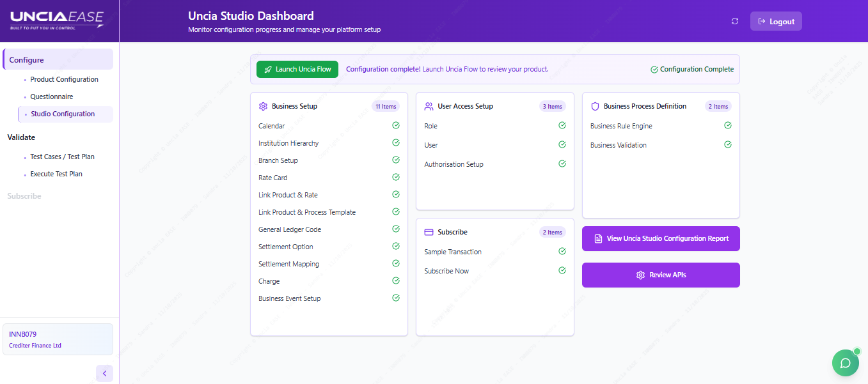
Task: Click the Logout button
Action: tap(775, 21)
